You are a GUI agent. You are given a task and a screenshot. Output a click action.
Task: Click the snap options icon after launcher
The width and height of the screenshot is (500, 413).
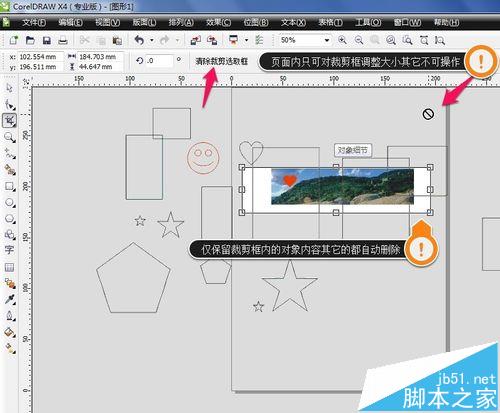pyautogui.click(x=259, y=40)
